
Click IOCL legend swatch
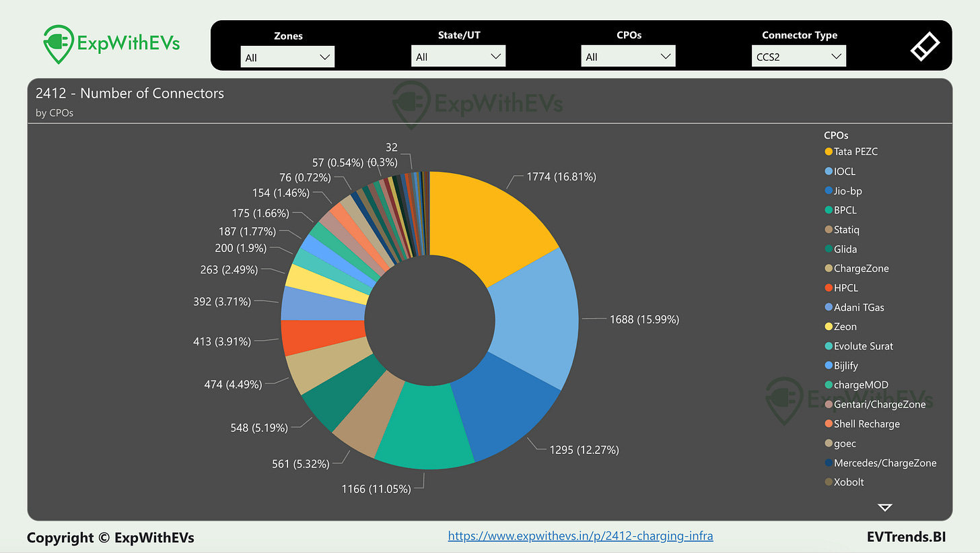coord(829,171)
